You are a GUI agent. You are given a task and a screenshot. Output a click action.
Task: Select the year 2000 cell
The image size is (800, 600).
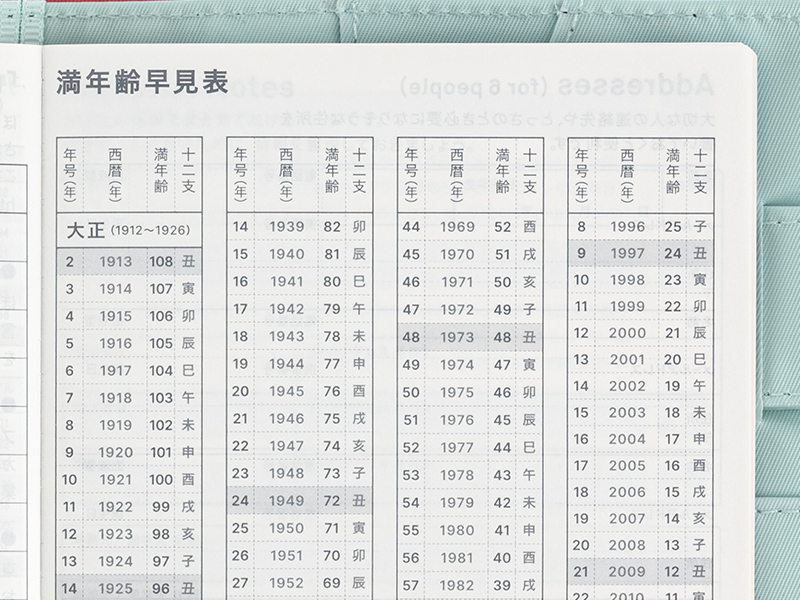coord(627,333)
